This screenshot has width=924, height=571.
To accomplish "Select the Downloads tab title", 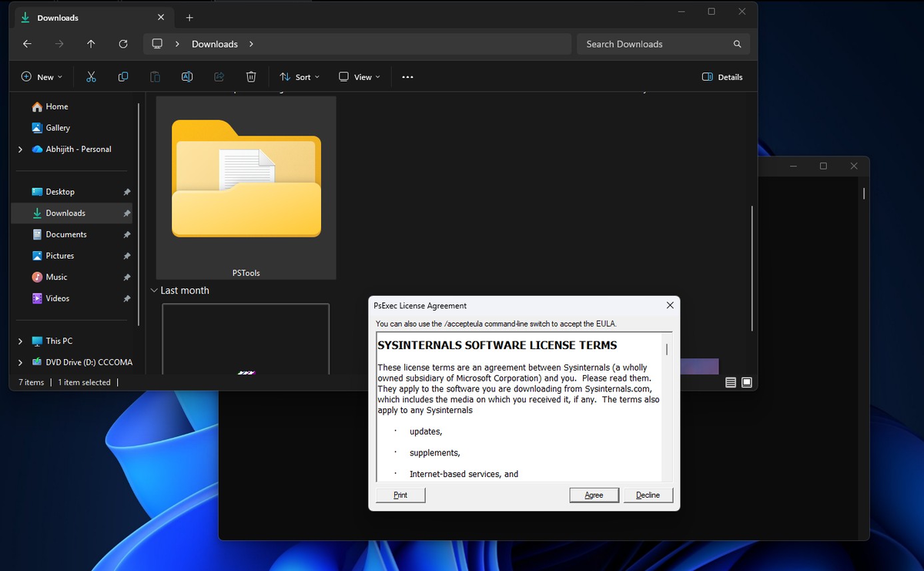I will point(58,18).
